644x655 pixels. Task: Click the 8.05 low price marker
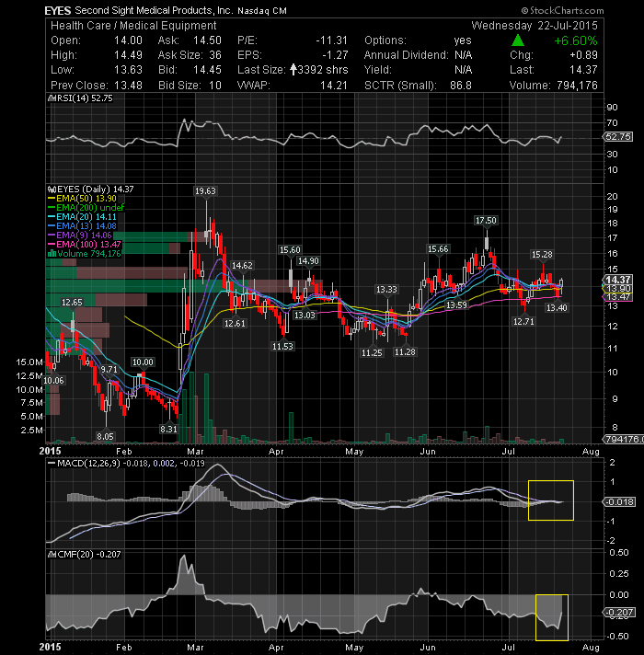point(105,437)
